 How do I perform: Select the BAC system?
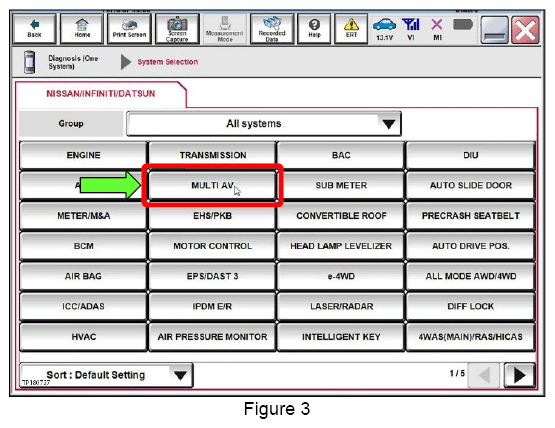pyautogui.click(x=341, y=155)
